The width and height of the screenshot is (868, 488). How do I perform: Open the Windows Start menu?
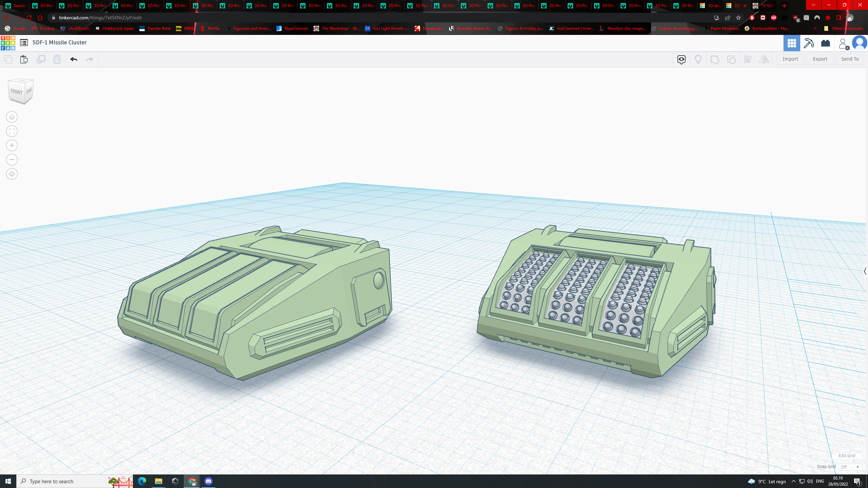(x=8, y=481)
